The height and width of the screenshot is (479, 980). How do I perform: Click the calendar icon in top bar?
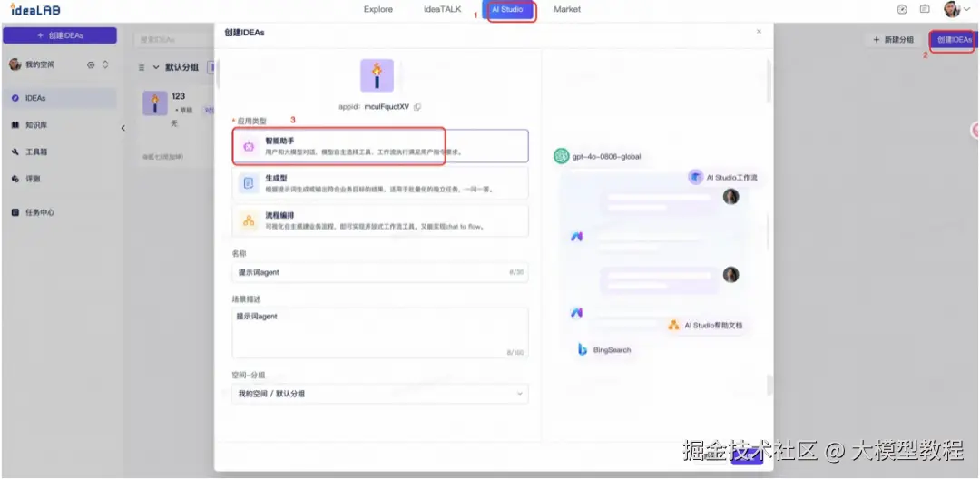[925, 9]
